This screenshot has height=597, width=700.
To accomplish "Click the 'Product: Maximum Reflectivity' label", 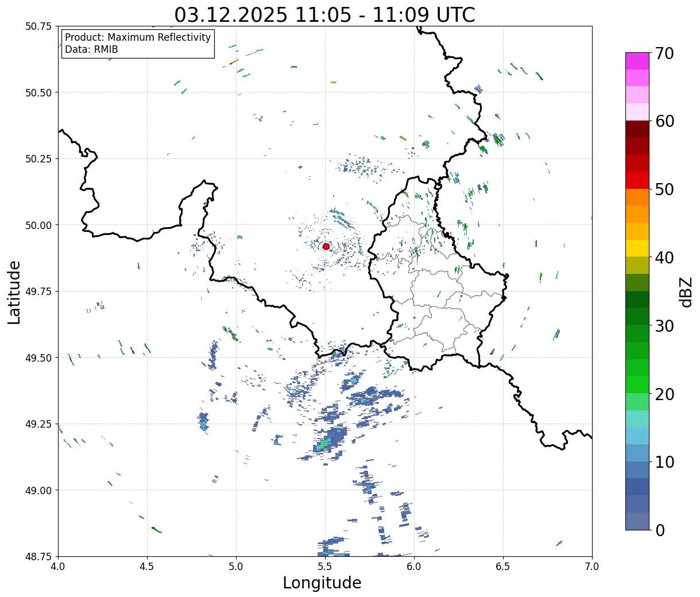I will [138, 38].
